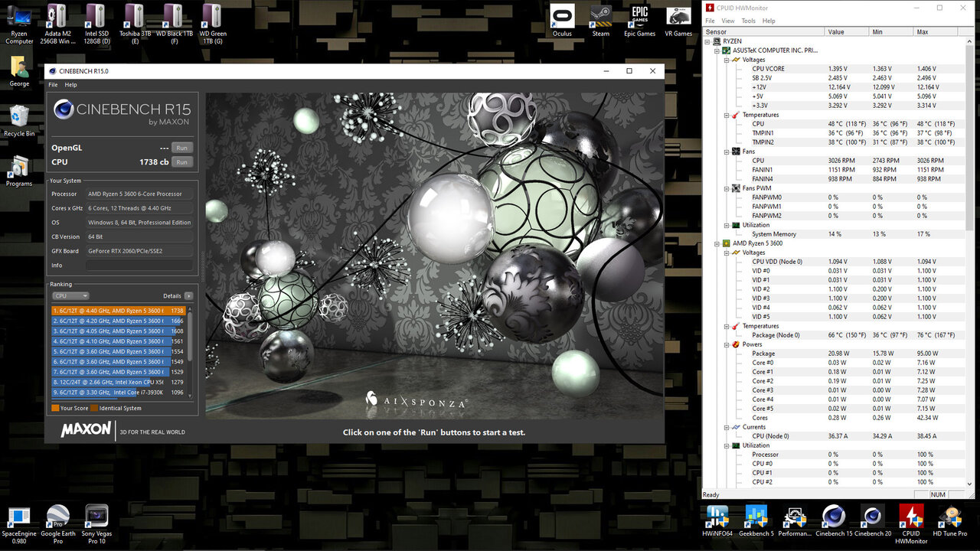Collapse the Currents group in HWMonitor
Viewport: 980px width, 551px height.
(727, 427)
